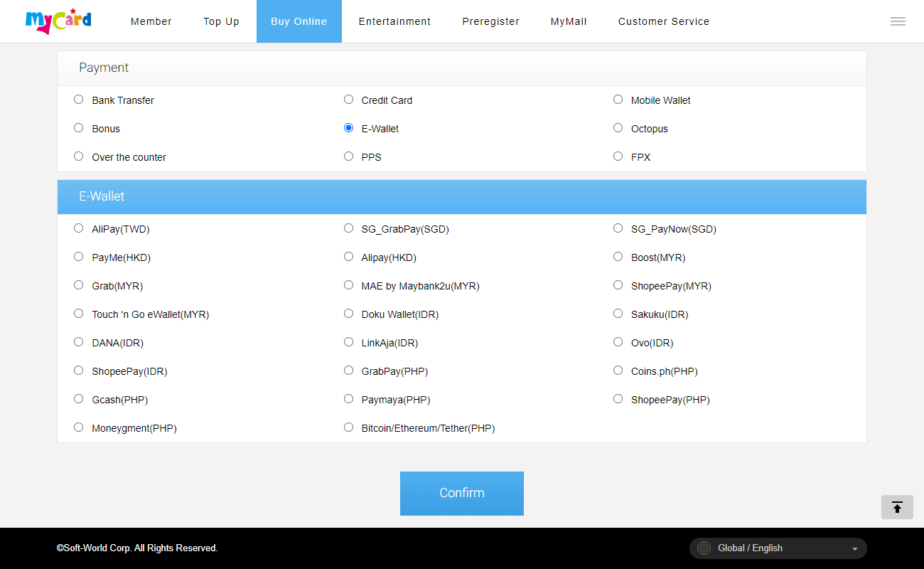Viewport: 924px width, 569px height.
Task: Select Over the counter payment option
Action: 79,156
